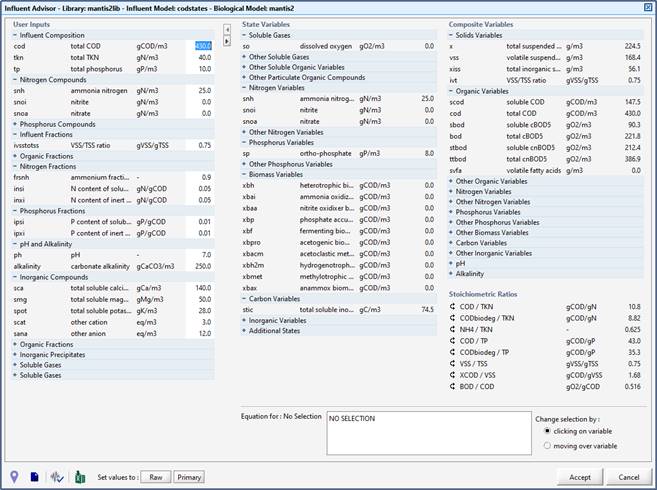Viewport: 657px width, 490px height.
Task: Click the refresh icon beside XCOD / VSS
Action: point(453,375)
